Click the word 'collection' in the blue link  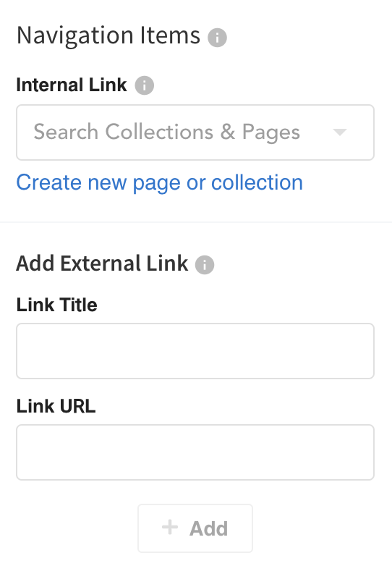tap(257, 182)
